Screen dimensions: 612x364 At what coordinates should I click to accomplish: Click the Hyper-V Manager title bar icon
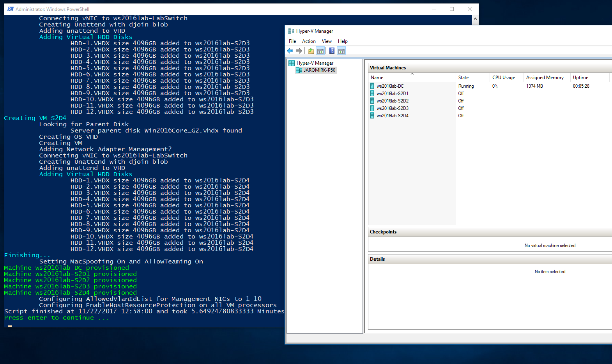coord(291,31)
